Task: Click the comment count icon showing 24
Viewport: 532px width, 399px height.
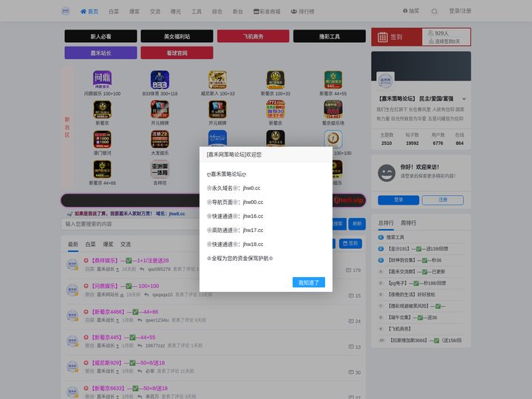Action: 351,321
